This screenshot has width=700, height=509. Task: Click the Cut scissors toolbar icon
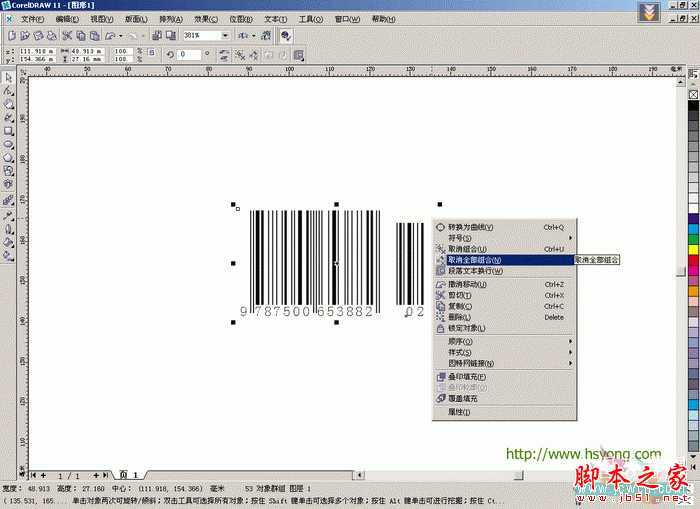67,35
